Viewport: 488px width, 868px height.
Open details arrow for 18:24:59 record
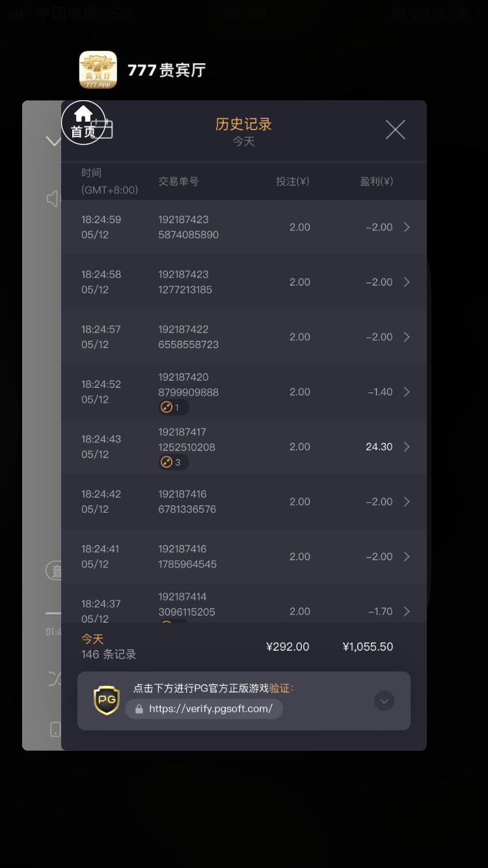pyautogui.click(x=407, y=227)
